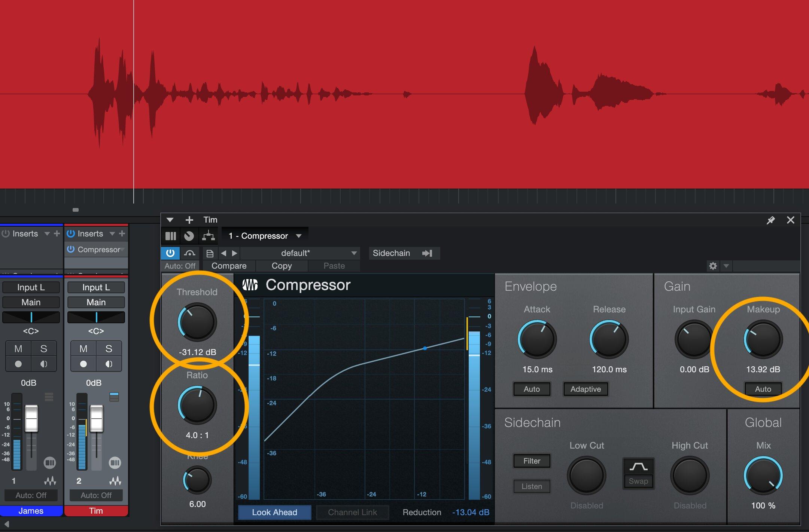Click the Tim channel fader
This screenshot has width=809, height=532.
pyautogui.click(x=96, y=419)
